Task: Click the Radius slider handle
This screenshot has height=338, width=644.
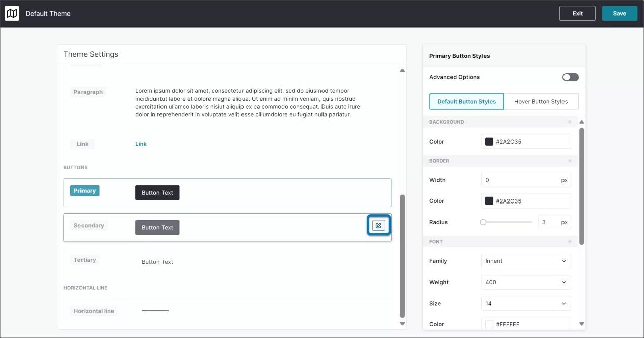Action: pyautogui.click(x=484, y=222)
